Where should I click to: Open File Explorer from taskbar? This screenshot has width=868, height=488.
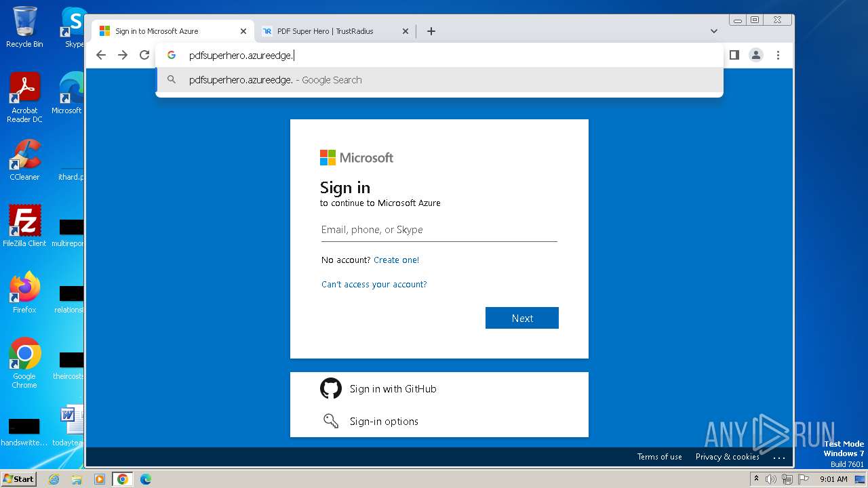tap(77, 479)
